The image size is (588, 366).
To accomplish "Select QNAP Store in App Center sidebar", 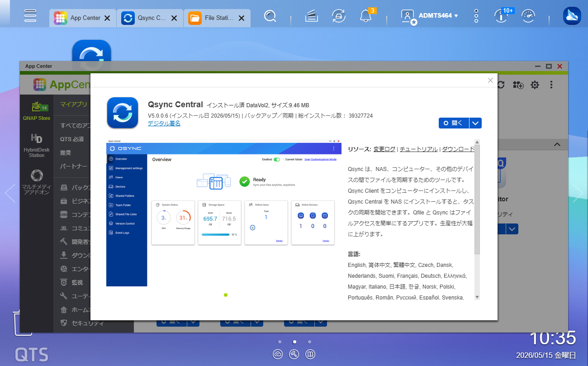I will click(37, 111).
